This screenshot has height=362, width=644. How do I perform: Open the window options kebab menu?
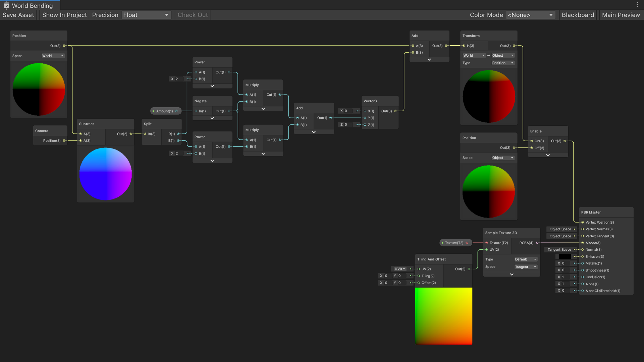tap(637, 5)
